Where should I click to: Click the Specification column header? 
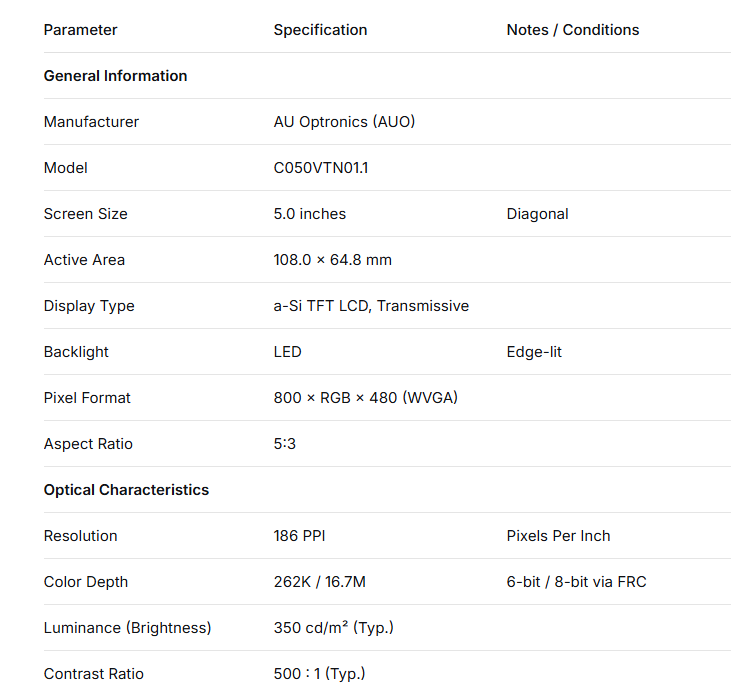click(x=320, y=30)
